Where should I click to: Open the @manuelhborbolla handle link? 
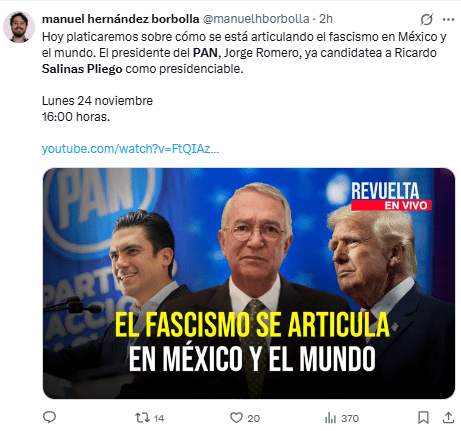256,19
